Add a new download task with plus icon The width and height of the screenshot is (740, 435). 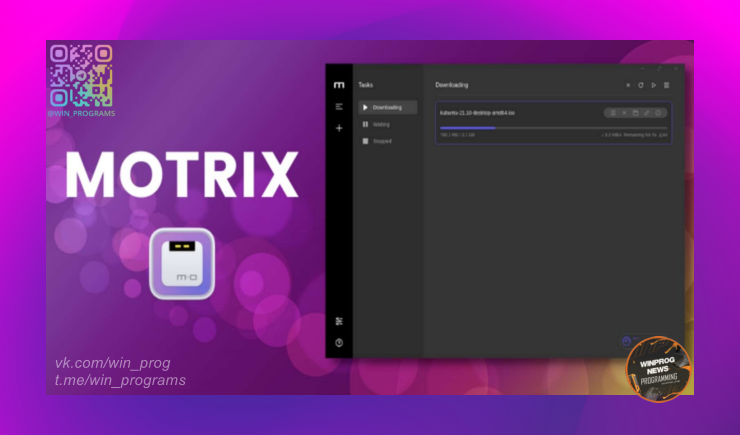pyautogui.click(x=339, y=128)
